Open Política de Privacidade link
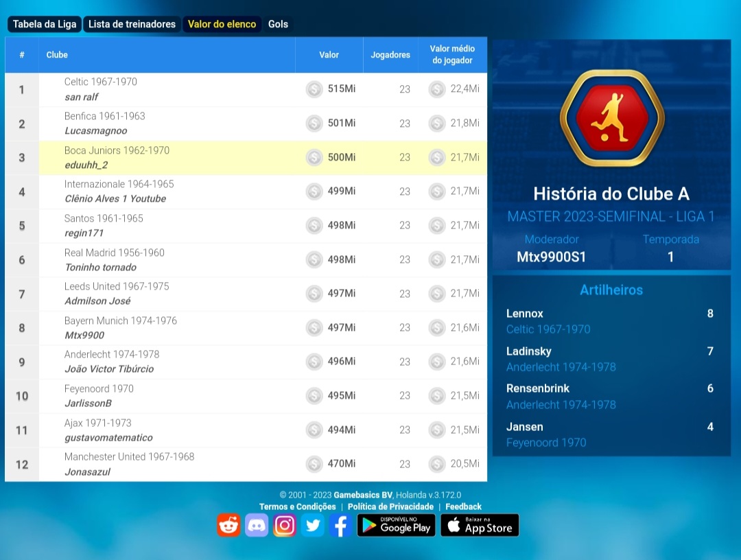Screen dimensions: 741x560 coord(390,506)
